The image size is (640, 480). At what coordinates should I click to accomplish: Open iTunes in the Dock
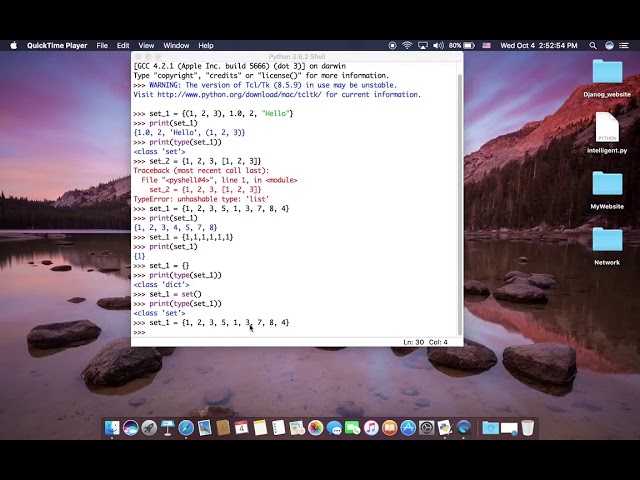[x=371, y=428]
